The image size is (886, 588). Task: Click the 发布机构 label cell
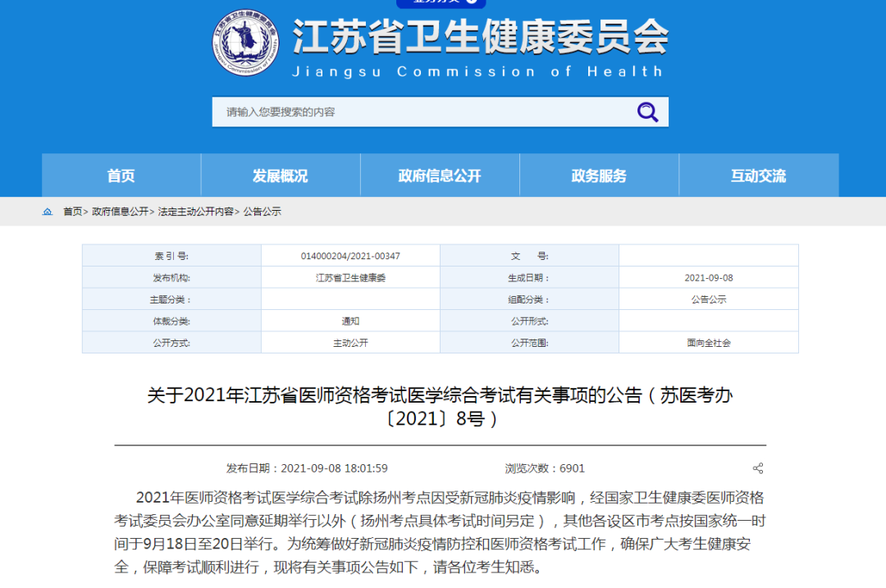coord(171,277)
